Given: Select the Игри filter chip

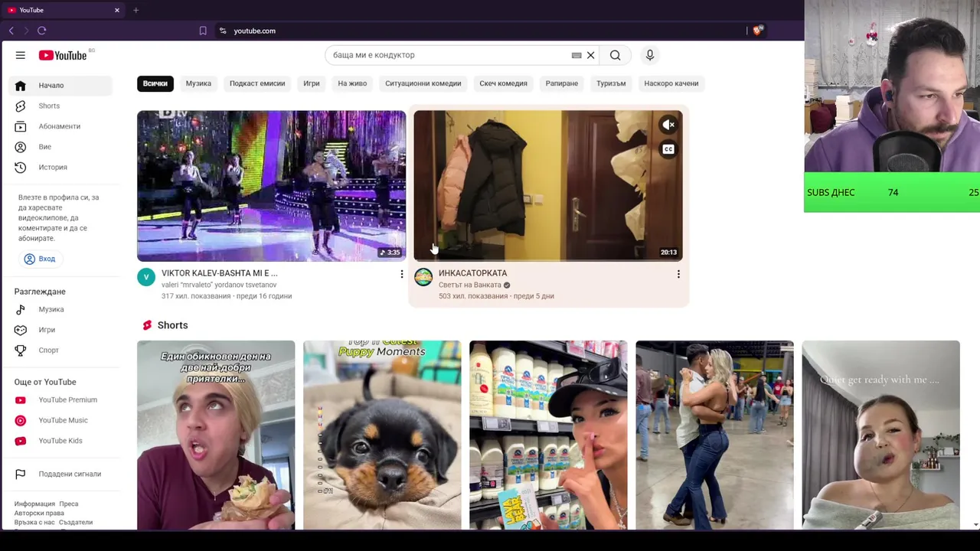Looking at the screenshot, I should point(312,83).
